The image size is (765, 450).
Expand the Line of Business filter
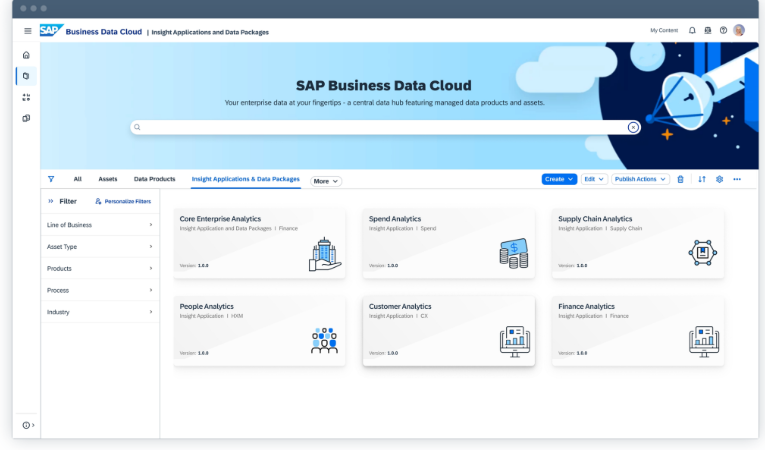point(100,225)
